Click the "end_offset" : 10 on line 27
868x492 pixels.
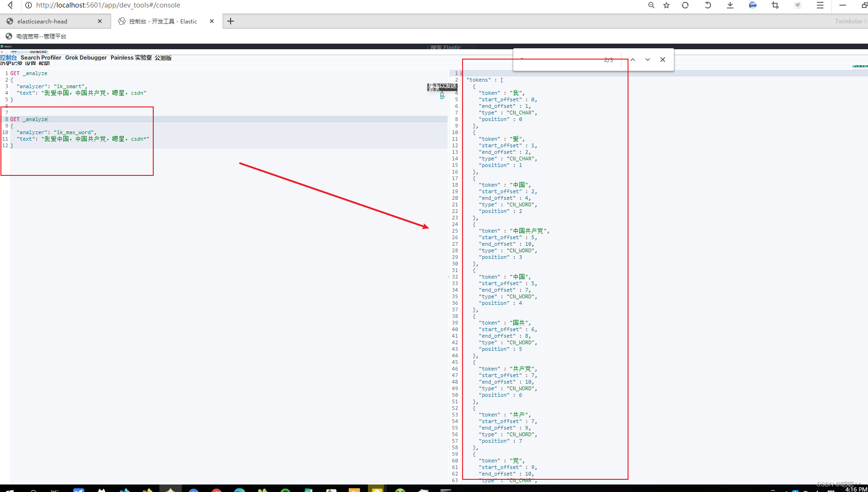[505, 244]
